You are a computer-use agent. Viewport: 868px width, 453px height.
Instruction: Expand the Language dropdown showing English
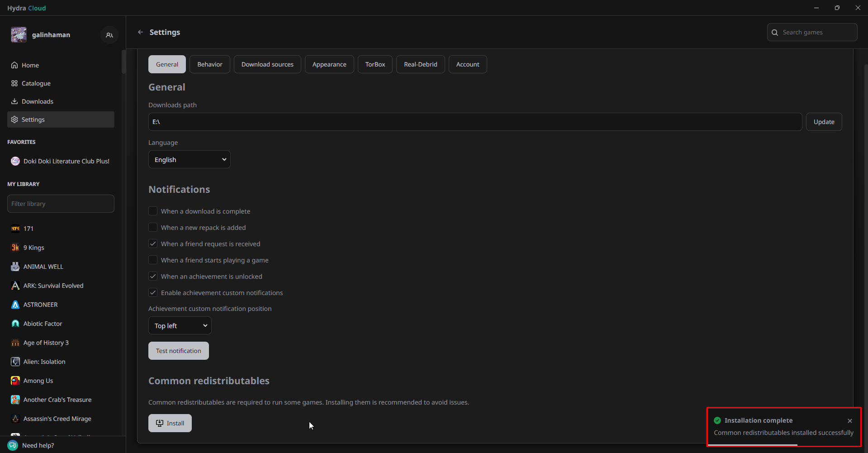[189, 160]
